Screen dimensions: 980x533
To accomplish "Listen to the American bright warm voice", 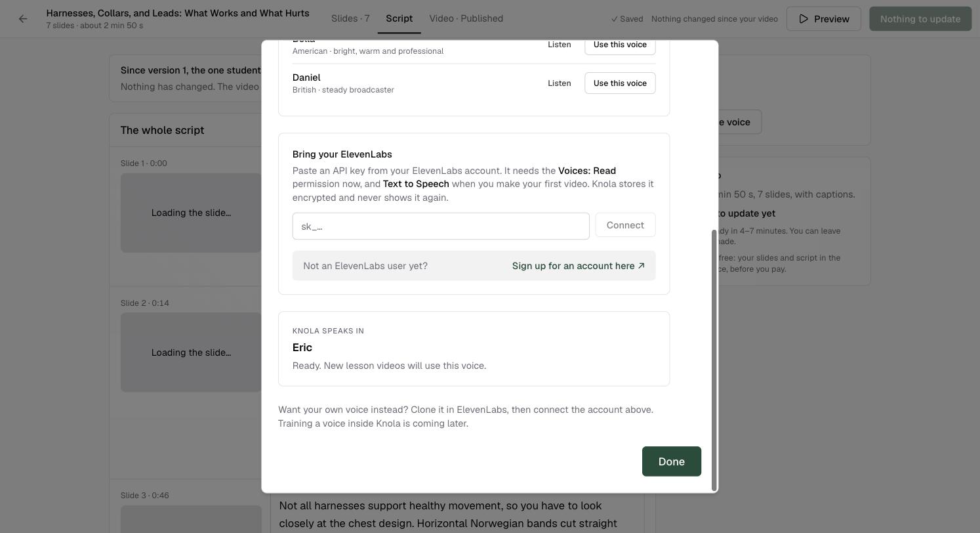I will (x=560, y=45).
